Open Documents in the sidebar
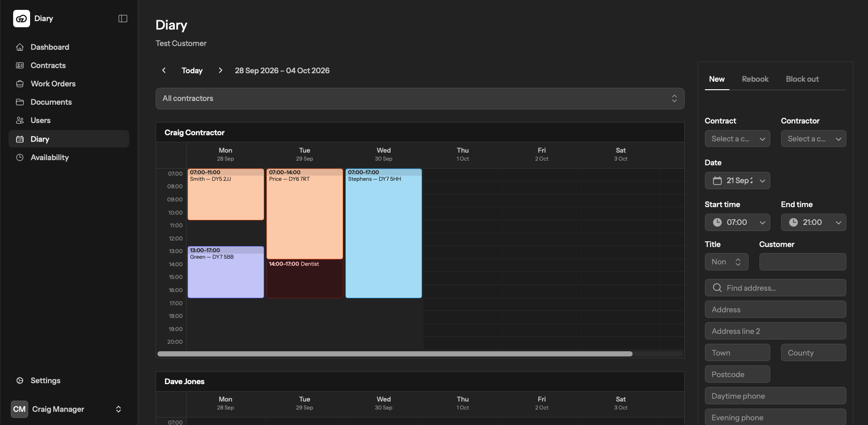The width and height of the screenshot is (868, 425). pyautogui.click(x=69, y=102)
